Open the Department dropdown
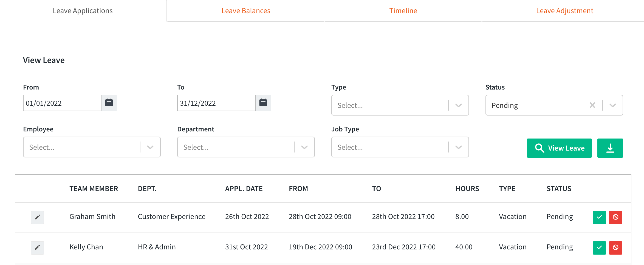Screen dimensions: 644x265 (x=304, y=147)
